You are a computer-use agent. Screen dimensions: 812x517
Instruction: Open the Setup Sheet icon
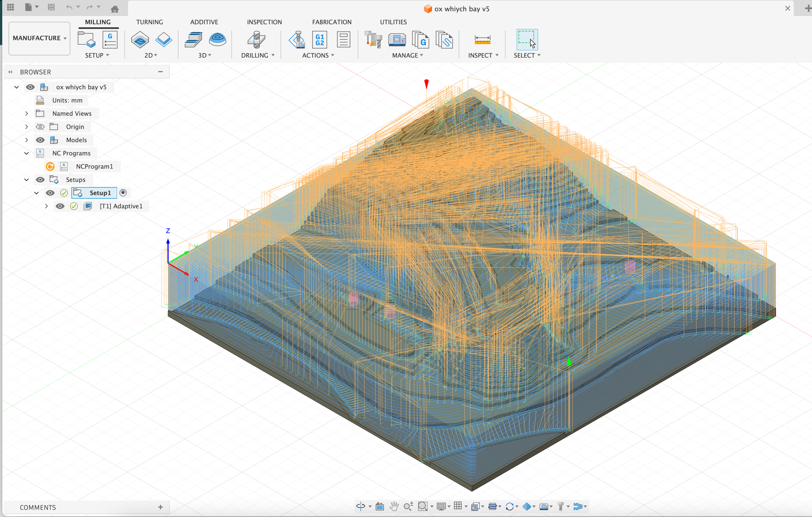[343, 40]
